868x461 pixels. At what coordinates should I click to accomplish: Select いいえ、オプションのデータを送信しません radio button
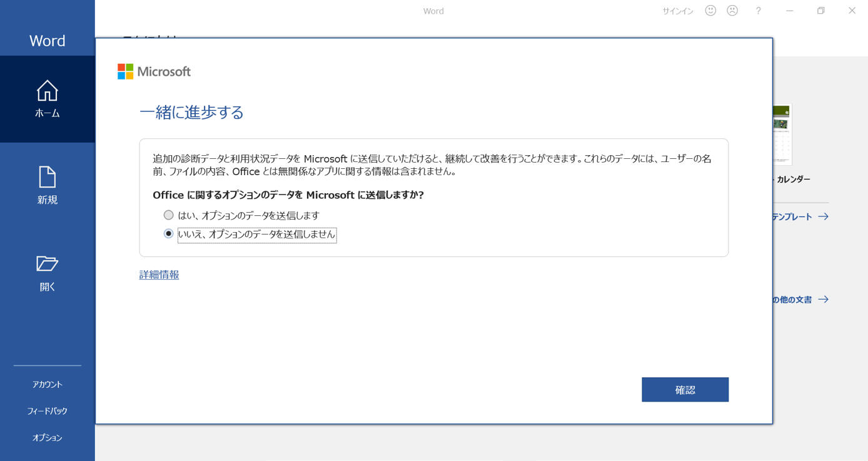coord(168,234)
